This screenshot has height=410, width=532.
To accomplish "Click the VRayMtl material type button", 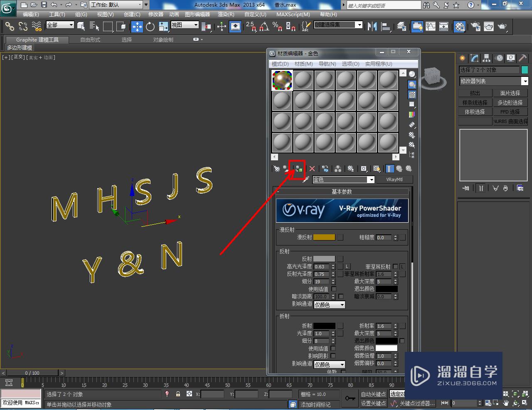I will [x=394, y=179].
